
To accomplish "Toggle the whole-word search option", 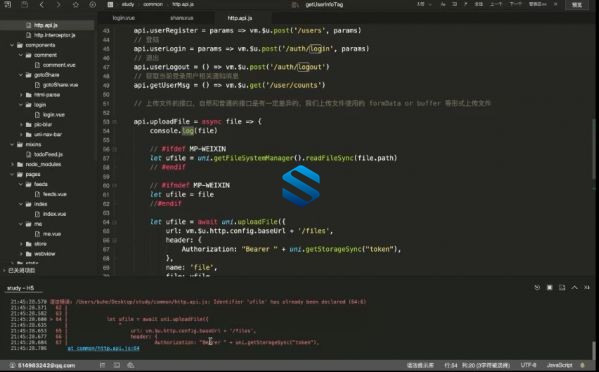I will click(x=455, y=4).
